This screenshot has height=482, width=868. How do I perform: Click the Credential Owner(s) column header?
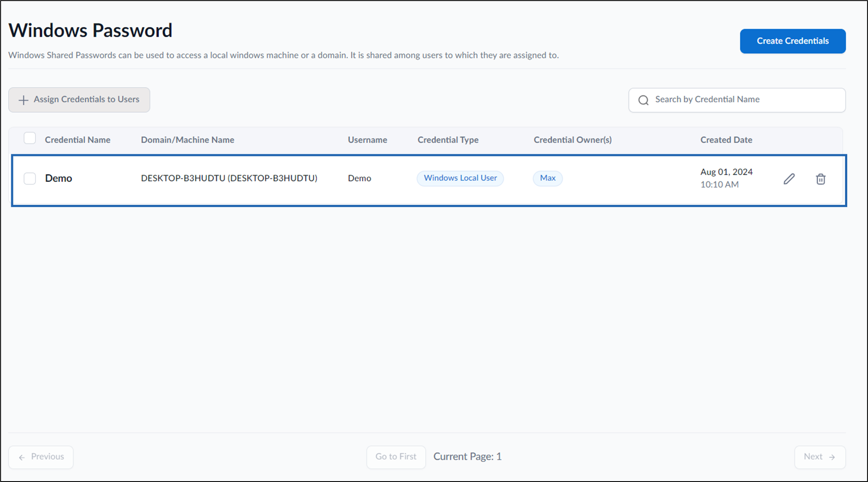(x=573, y=140)
